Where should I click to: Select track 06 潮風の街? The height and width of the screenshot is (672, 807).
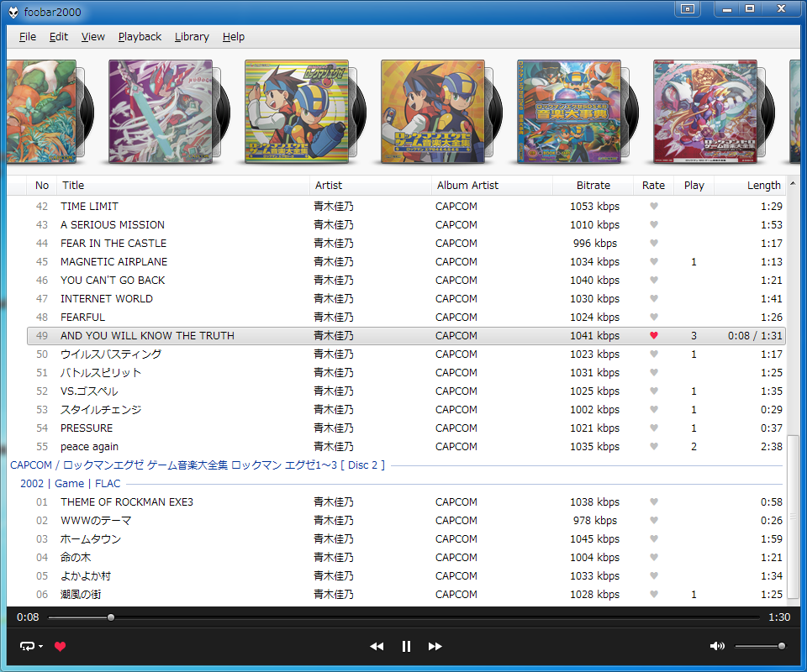click(406, 595)
